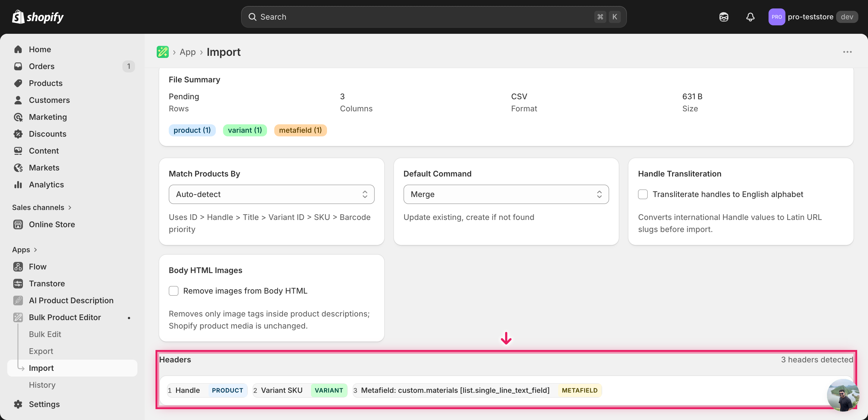
Task: Click the Import page title
Action: coord(223,52)
